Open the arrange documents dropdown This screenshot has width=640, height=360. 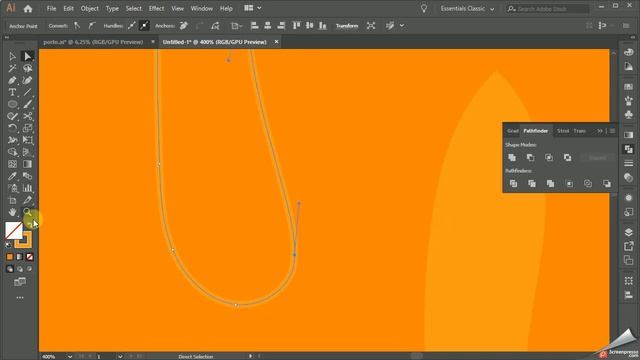click(253, 8)
